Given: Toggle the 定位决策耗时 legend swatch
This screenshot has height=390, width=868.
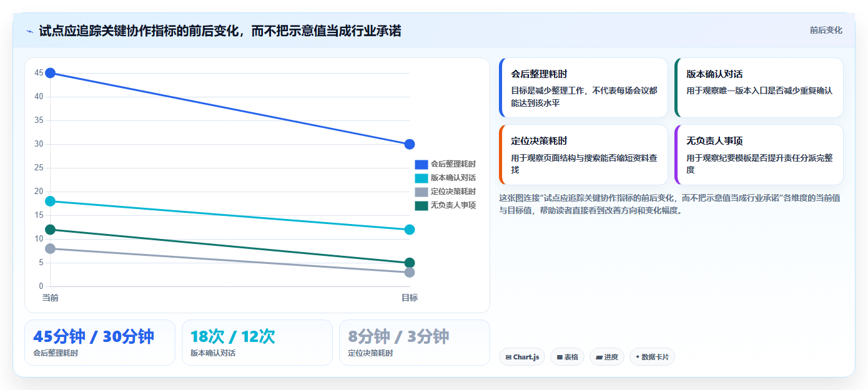Looking at the screenshot, I should pyautogui.click(x=422, y=192).
